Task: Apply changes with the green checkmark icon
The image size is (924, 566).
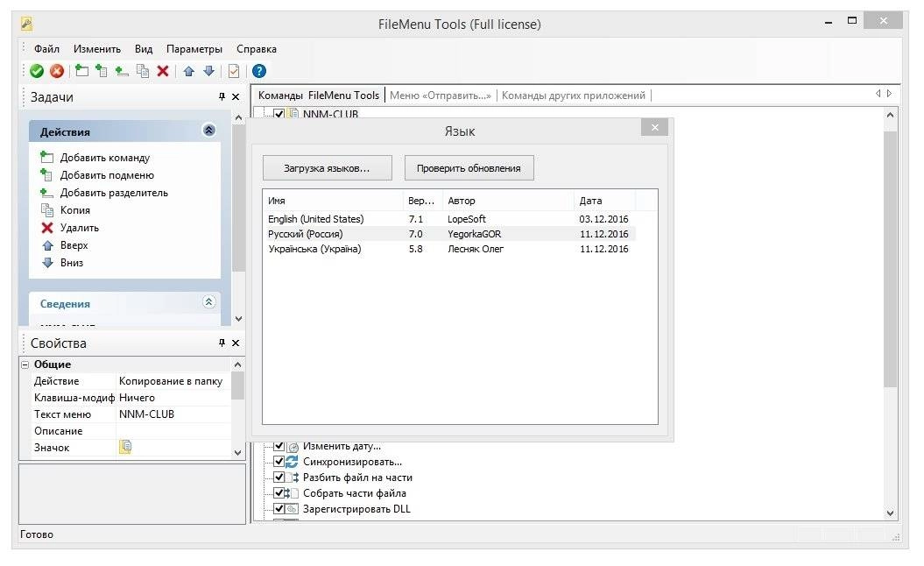Action: [37, 71]
